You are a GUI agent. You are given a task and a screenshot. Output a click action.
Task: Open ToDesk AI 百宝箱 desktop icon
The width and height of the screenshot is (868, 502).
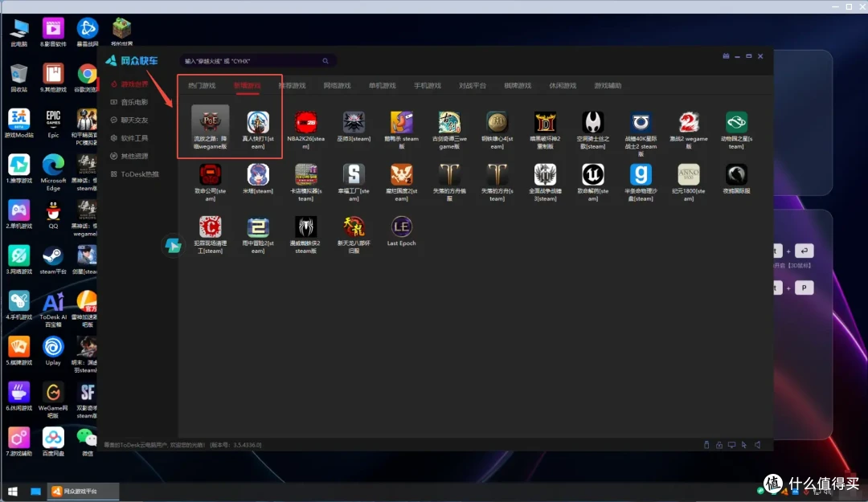click(x=53, y=309)
